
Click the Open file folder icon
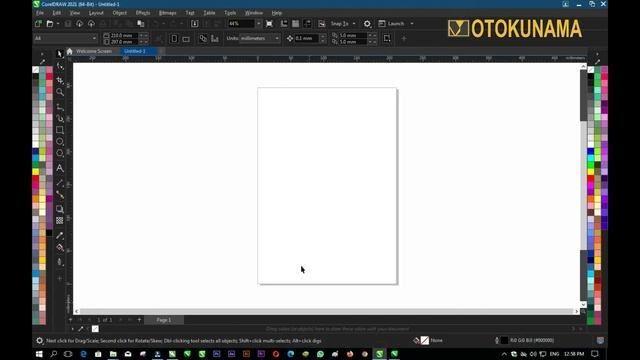click(x=50, y=24)
